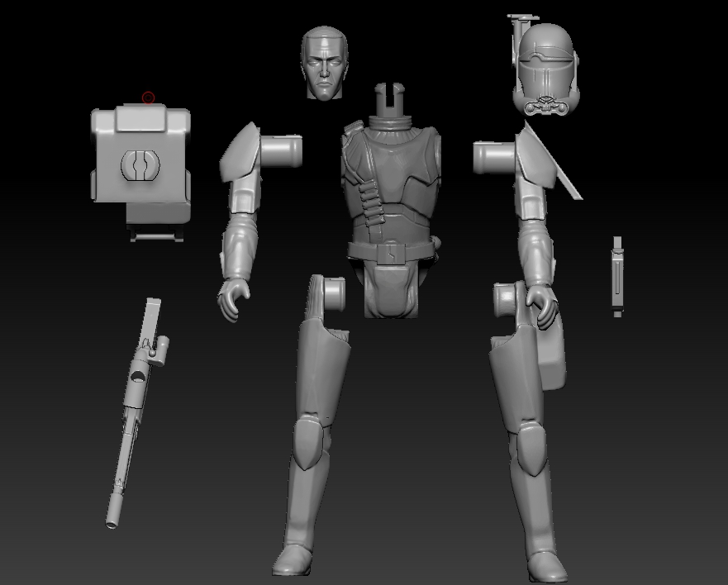This screenshot has width=728, height=585.
Task: Click the hand of the left-side arm
Action: pyautogui.click(x=235, y=299)
